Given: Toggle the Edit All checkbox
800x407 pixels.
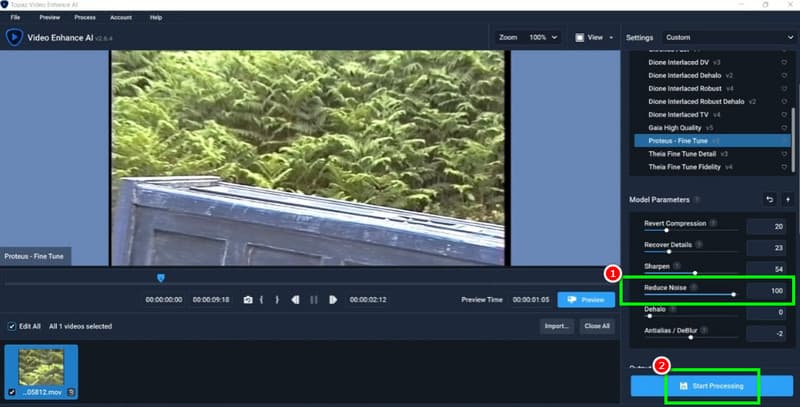Looking at the screenshot, I should [12, 326].
